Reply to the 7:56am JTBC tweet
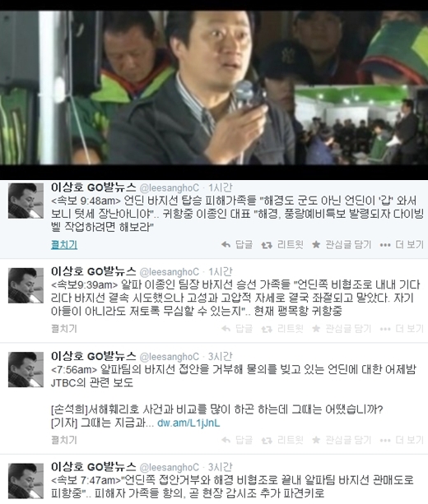The image size is (428, 504). pos(237,440)
